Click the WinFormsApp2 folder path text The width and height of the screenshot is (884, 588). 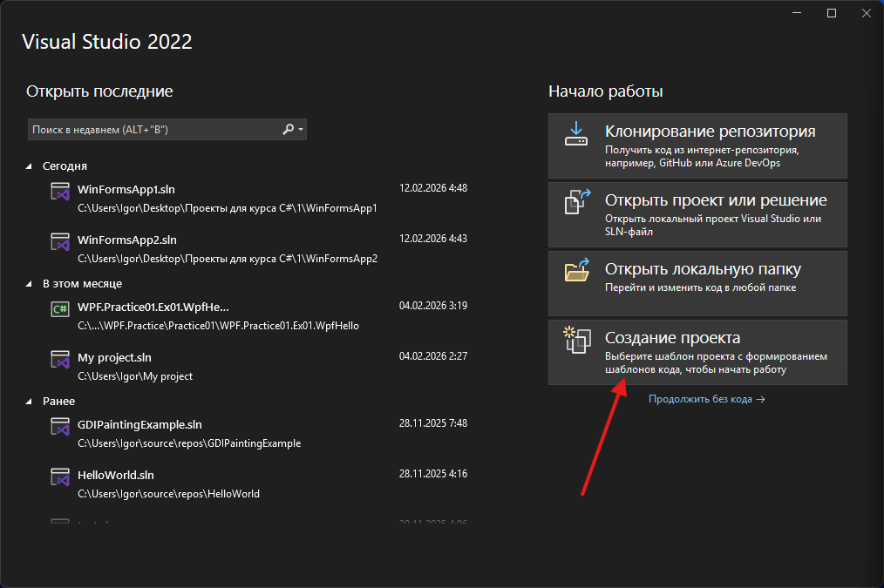[x=228, y=259]
